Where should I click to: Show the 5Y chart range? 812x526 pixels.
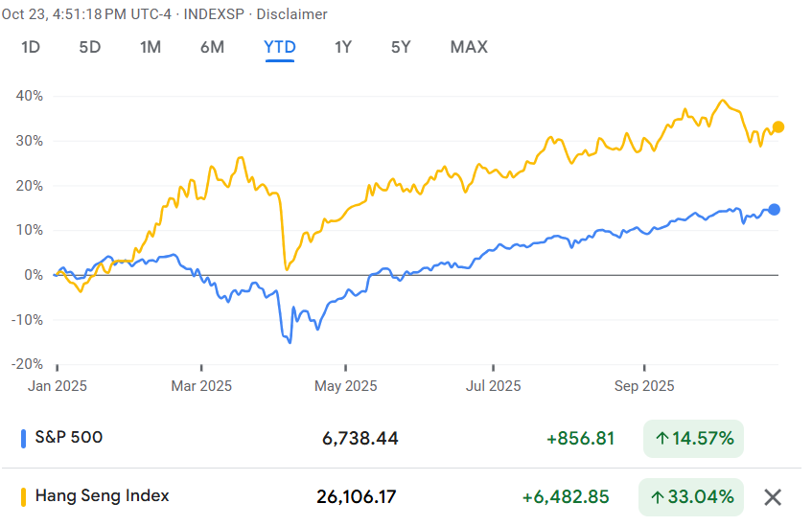point(401,47)
